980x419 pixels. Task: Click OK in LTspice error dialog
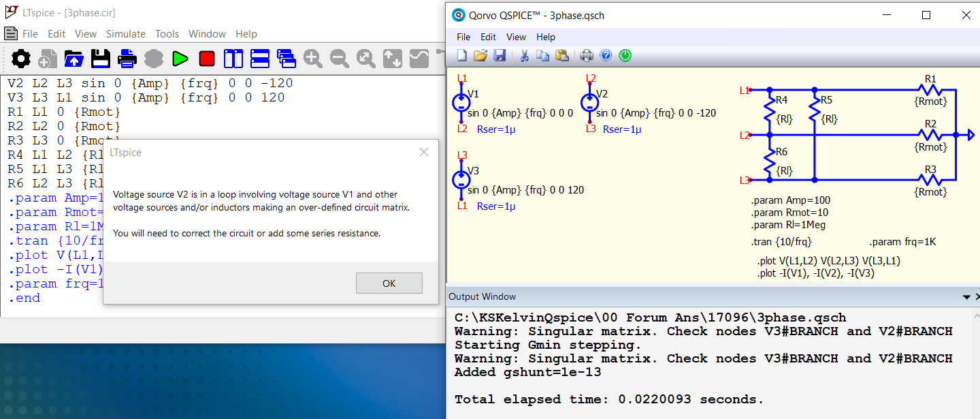[389, 283]
